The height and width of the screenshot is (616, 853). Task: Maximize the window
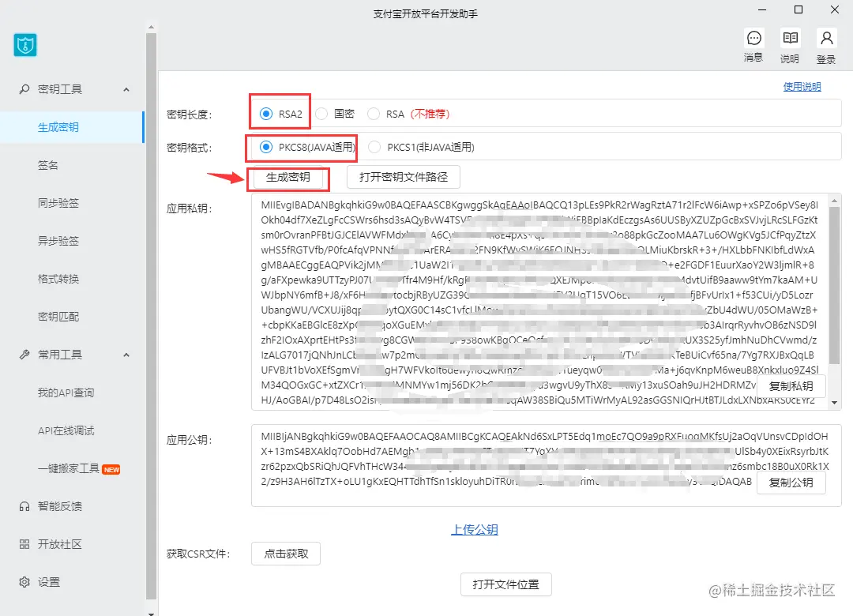pyautogui.click(x=798, y=9)
